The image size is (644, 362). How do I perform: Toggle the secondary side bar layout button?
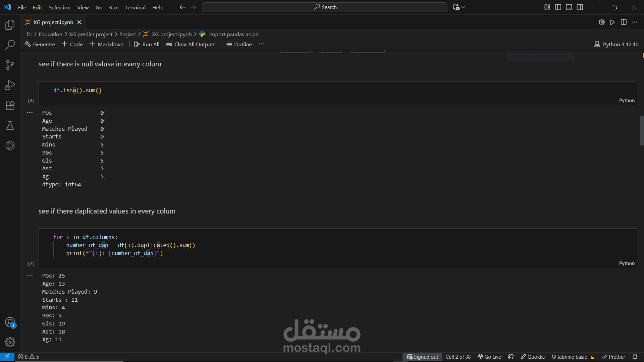coord(580,7)
